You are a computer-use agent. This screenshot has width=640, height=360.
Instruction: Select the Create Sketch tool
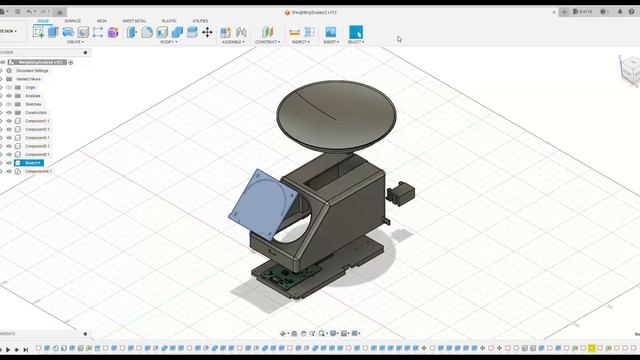[38, 32]
